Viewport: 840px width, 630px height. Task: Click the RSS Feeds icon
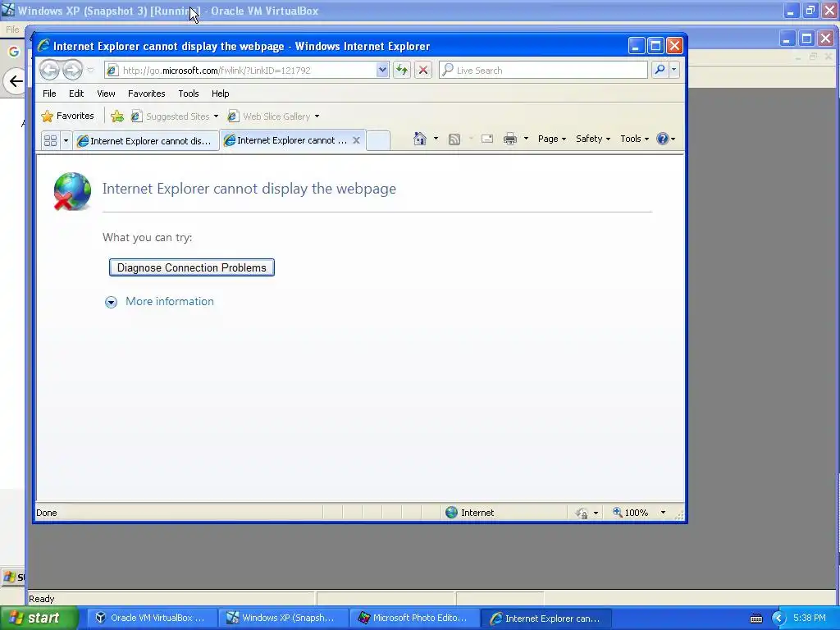(454, 139)
